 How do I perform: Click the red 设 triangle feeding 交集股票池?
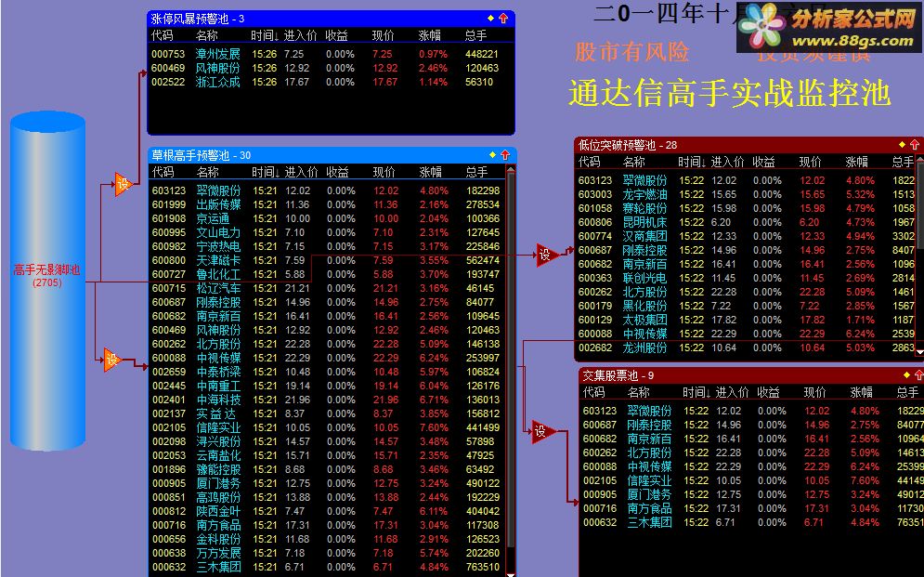[x=542, y=431]
